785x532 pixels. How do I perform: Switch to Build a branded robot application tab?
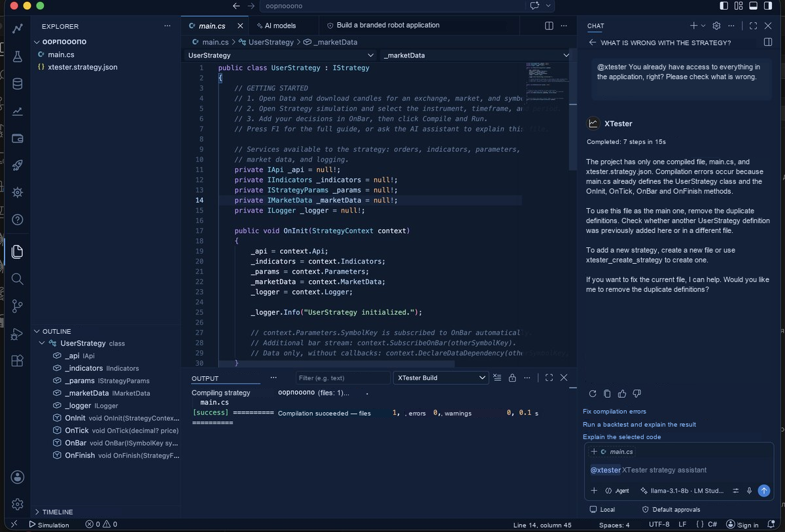[x=388, y=26]
